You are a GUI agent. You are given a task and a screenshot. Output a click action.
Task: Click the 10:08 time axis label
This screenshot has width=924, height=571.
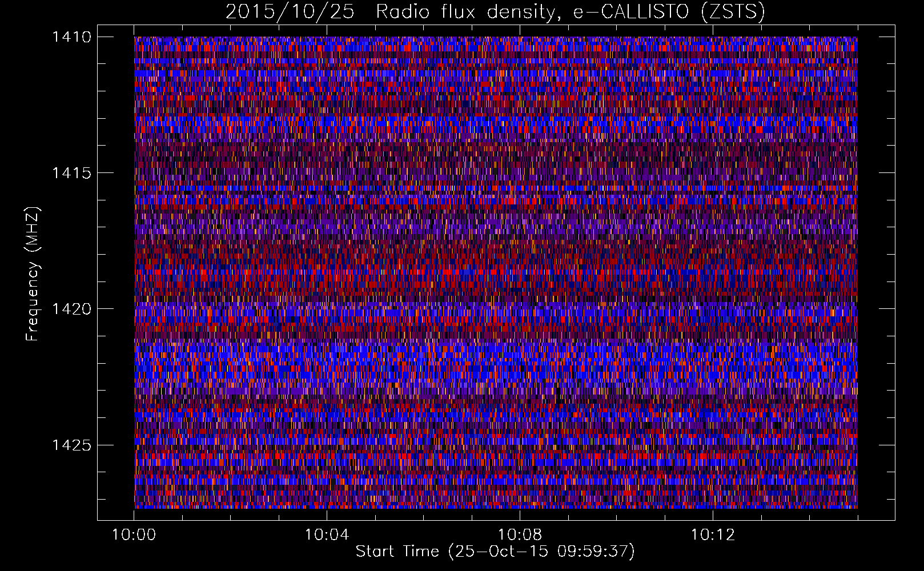pos(520,534)
